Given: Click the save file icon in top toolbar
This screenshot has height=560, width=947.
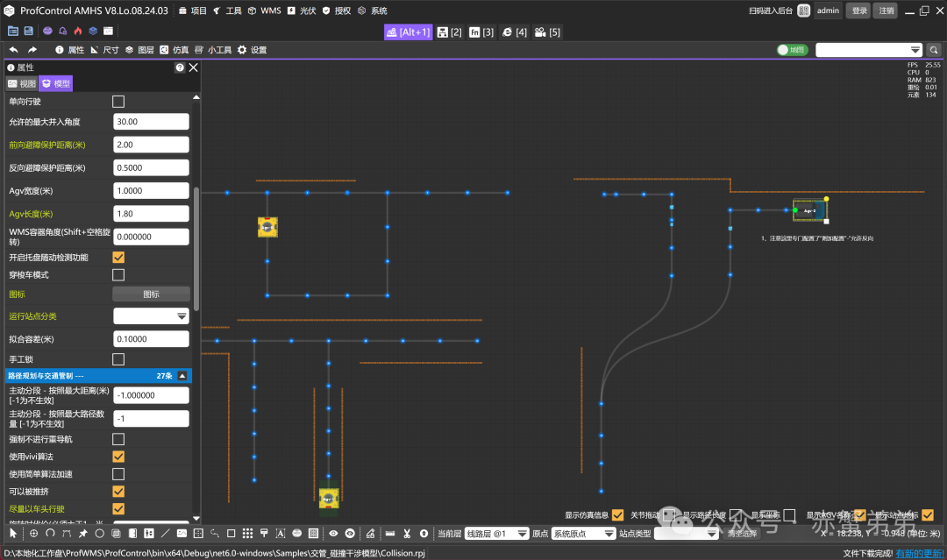Looking at the screenshot, I should tap(29, 31).
